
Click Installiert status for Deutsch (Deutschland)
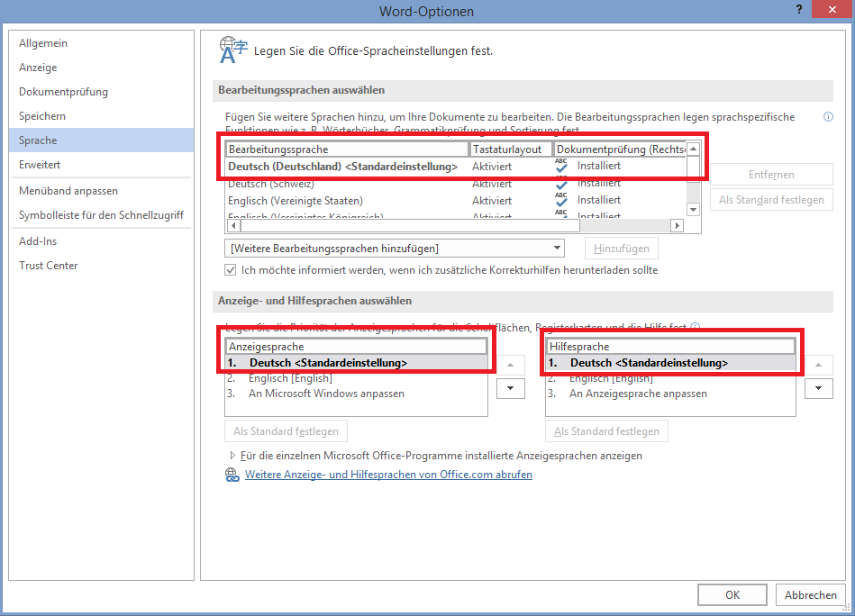click(599, 166)
